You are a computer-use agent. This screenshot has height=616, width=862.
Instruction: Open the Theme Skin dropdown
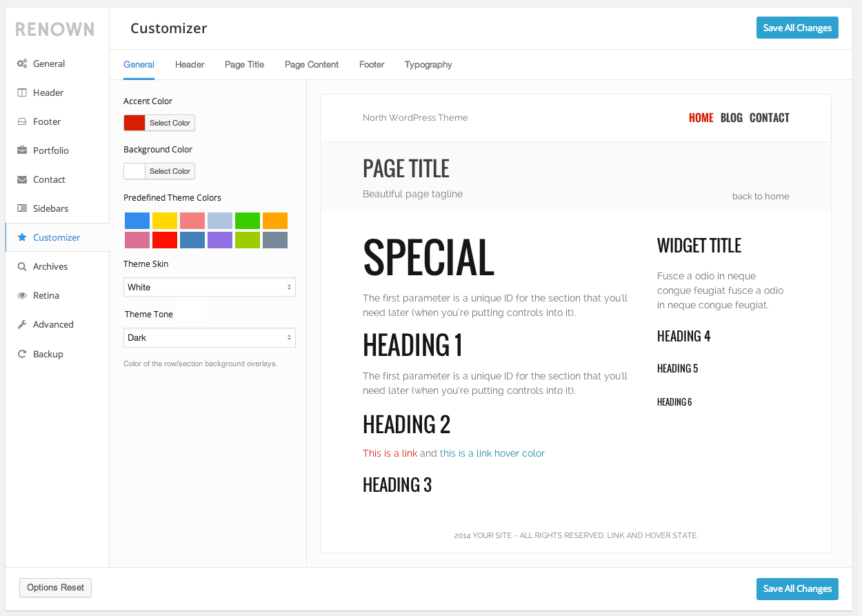210,287
